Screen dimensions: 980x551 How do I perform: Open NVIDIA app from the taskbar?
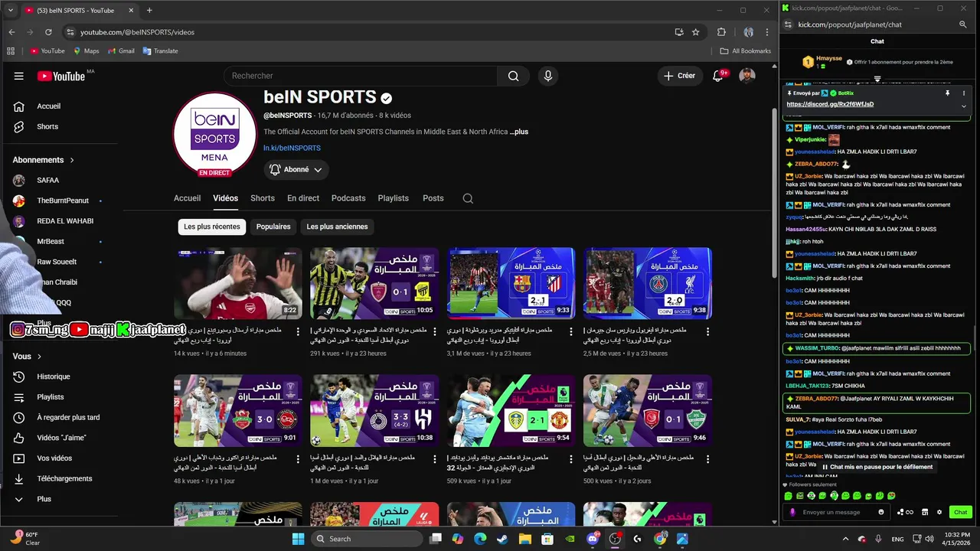click(x=570, y=539)
